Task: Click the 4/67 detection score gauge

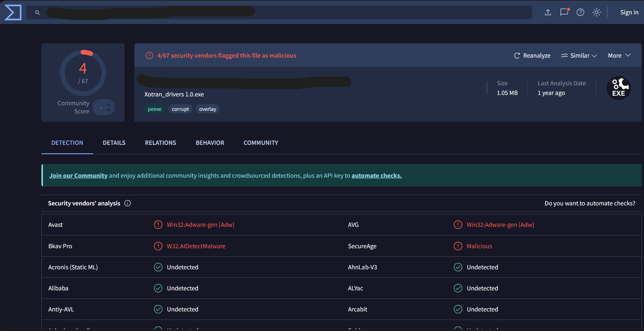Action: click(x=83, y=73)
